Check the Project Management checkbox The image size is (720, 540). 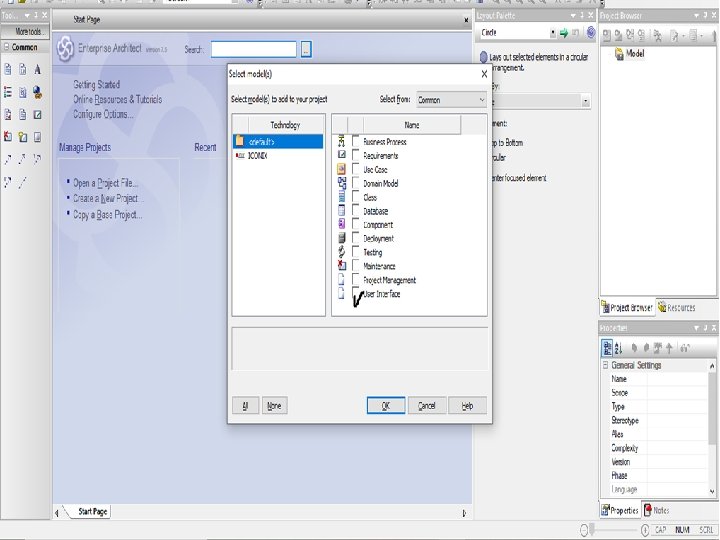tap(356, 279)
